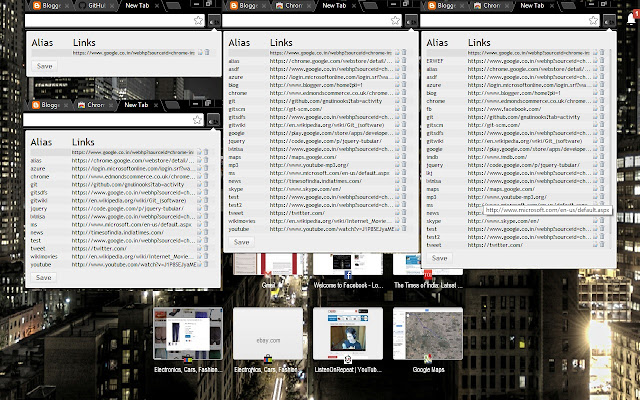Click edit icon beside the imdb link

click(595, 157)
